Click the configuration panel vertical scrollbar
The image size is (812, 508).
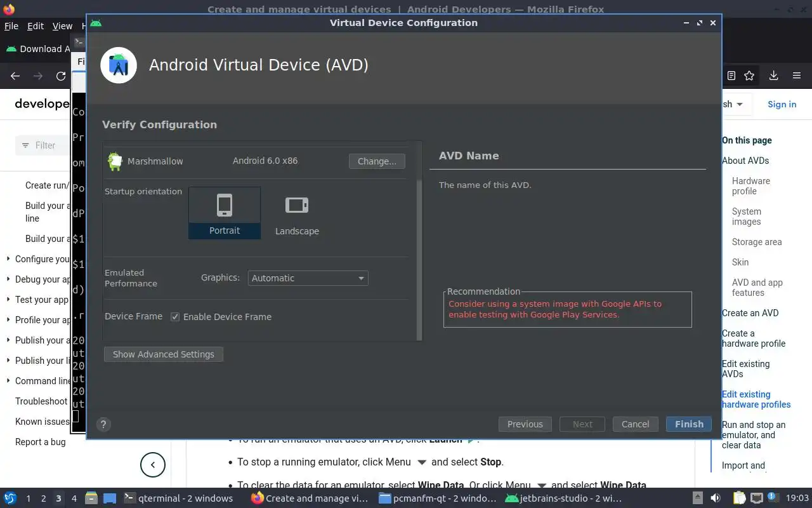coord(419,260)
